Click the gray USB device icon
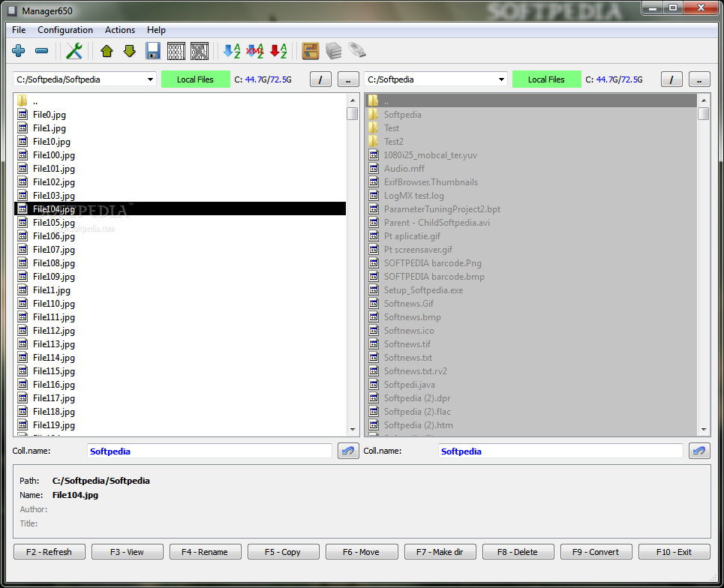Screen dimensions: 724x588 [357, 50]
